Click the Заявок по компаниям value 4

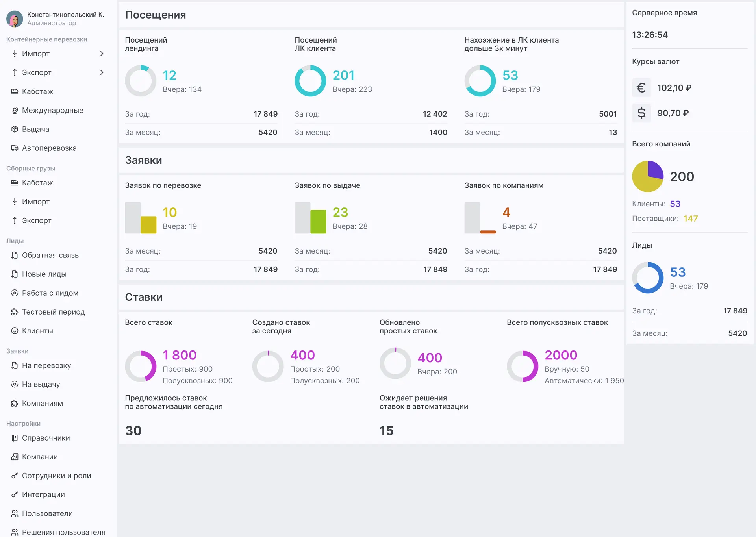click(506, 212)
